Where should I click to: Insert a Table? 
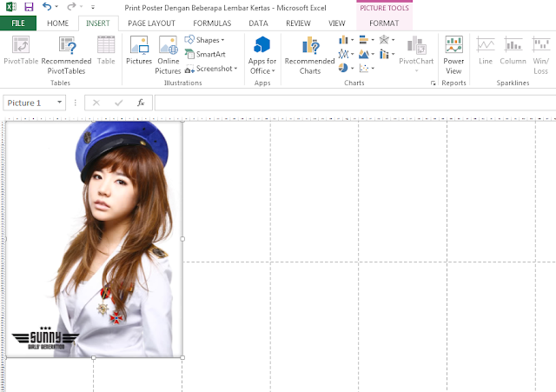click(x=106, y=50)
